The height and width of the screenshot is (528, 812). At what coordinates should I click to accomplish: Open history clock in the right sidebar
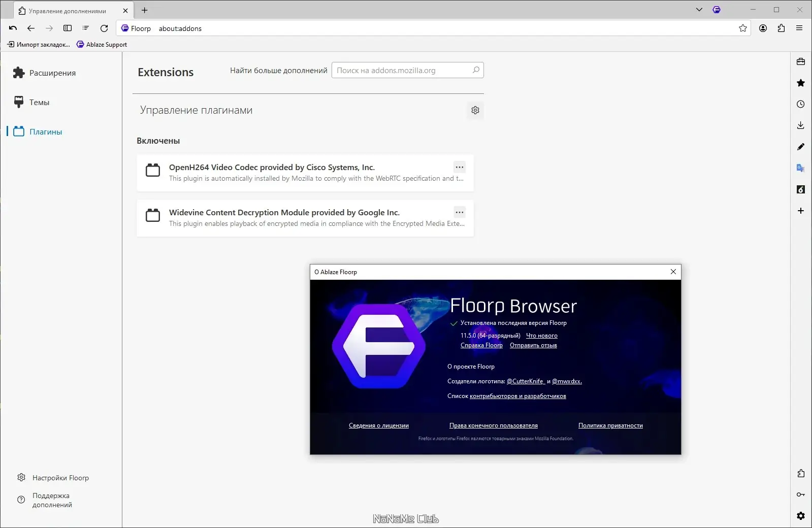pos(801,104)
